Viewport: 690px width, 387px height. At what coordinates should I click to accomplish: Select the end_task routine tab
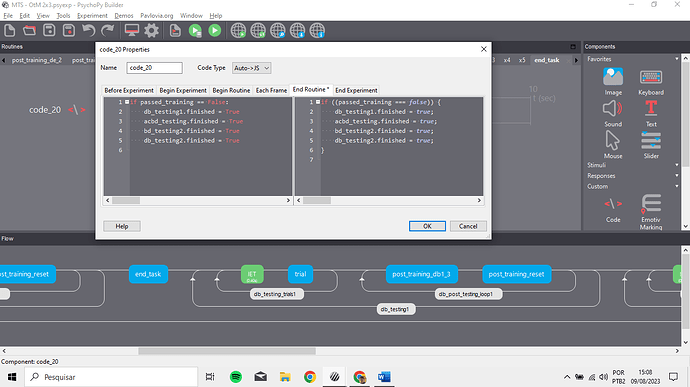547,60
